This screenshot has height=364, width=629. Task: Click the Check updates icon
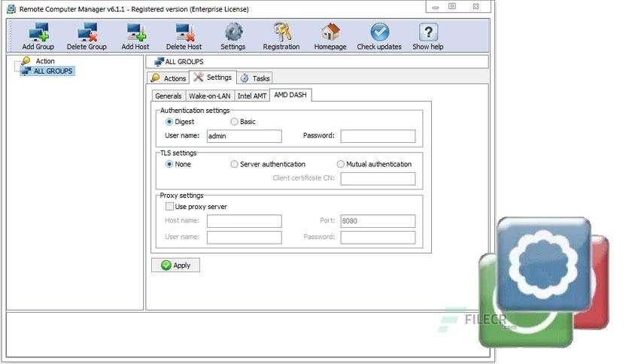(x=379, y=32)
